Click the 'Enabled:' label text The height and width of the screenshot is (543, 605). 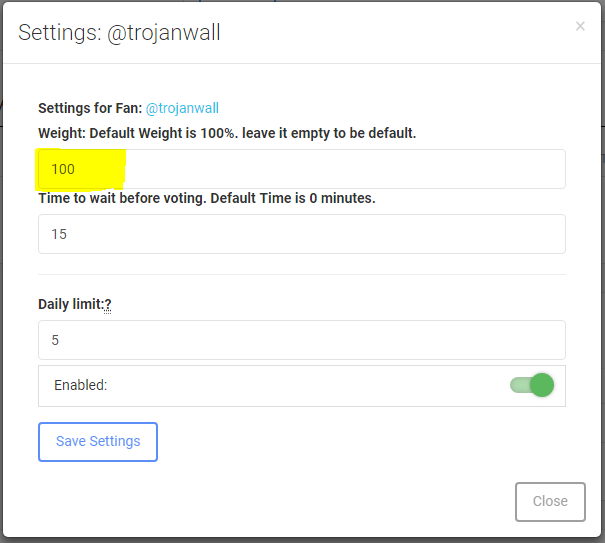pos(81,385)
